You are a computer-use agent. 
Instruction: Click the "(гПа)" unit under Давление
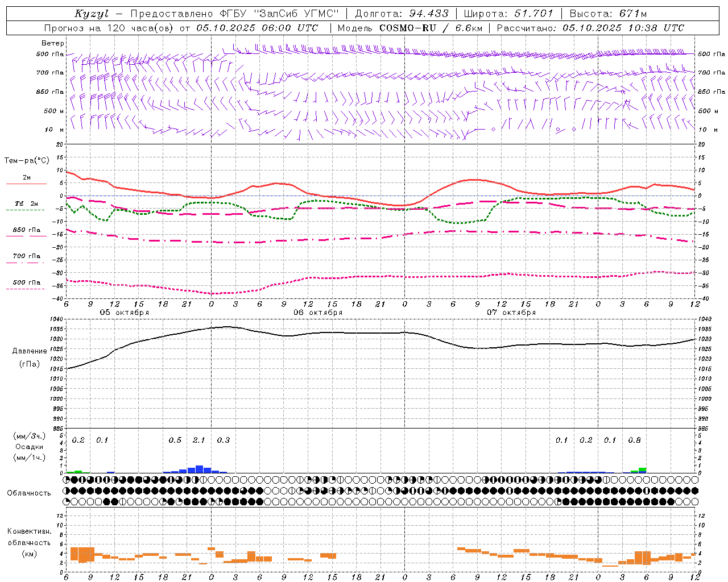click(30, 364)
